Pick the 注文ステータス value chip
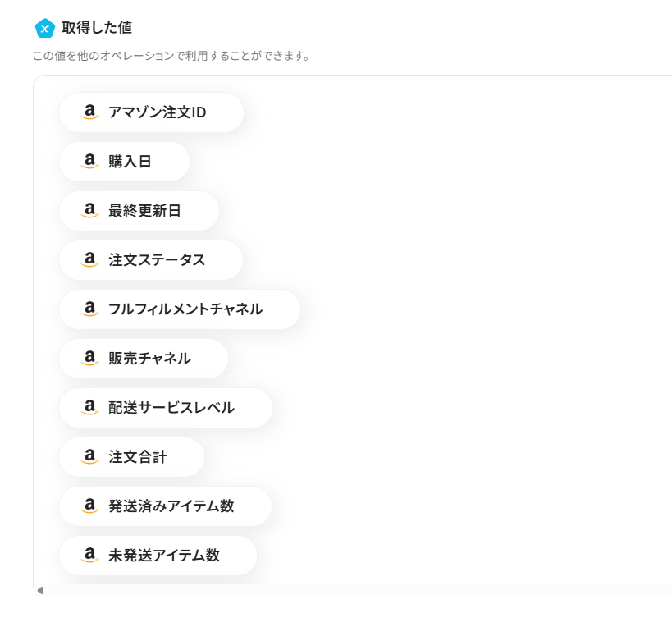Image resolution: width=672 pixels, height=627 pixels. tap(157, 260)
